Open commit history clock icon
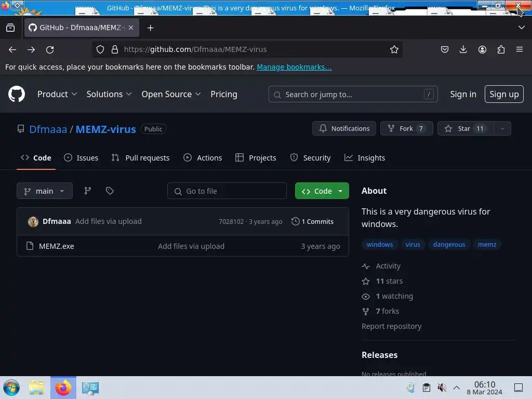 296,221
